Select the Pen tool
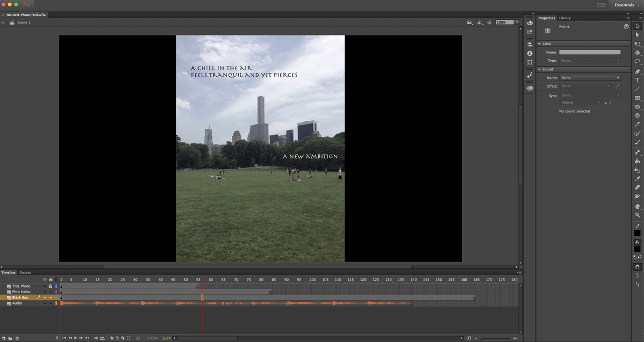 click(x=637, y=71)
